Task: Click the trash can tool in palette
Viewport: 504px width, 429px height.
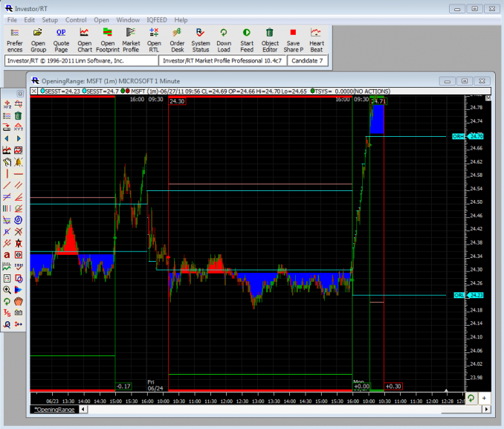Action: click(x=19, y=116)
